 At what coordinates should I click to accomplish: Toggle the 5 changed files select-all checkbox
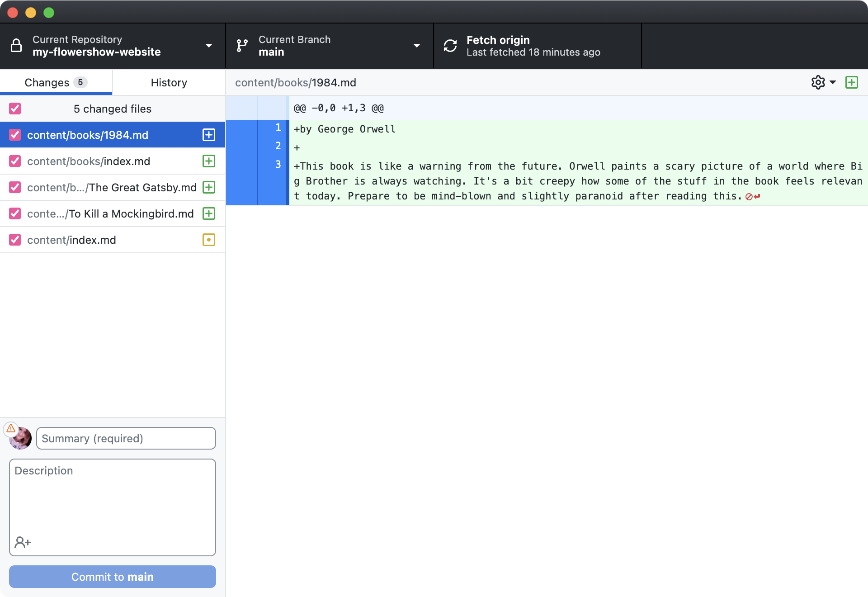(x=15, y=109)
